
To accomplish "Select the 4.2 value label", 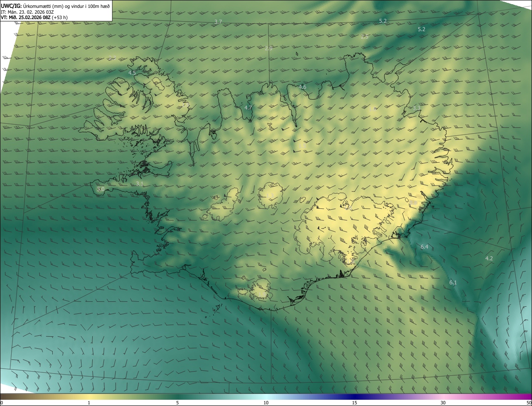I will point(489,259).
